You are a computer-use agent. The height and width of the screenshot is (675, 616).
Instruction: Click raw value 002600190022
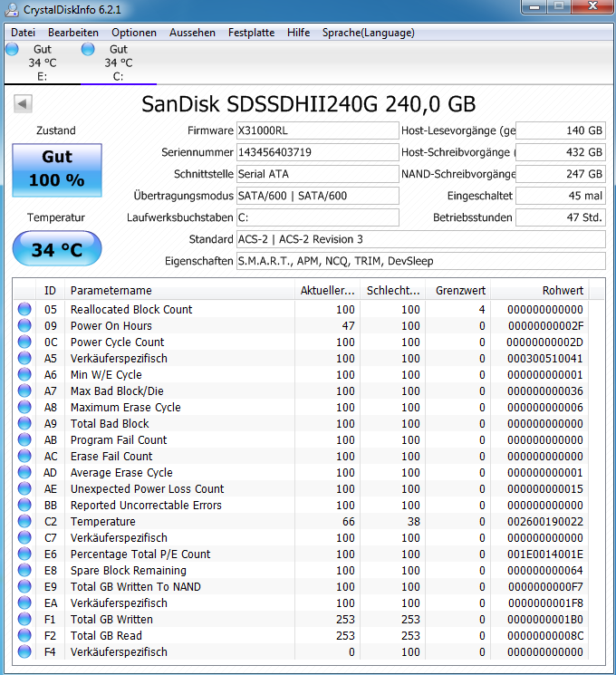click(x=545, y=522)
